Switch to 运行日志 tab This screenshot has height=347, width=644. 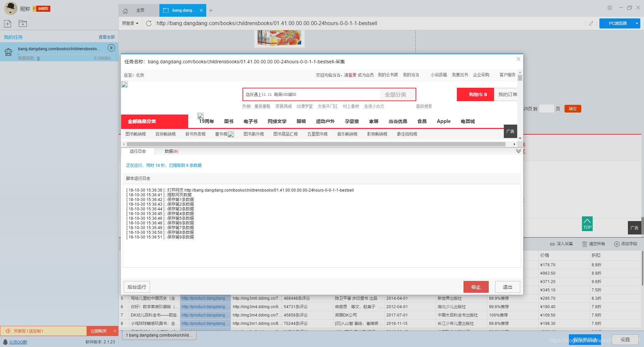click(x=138, y=151)
